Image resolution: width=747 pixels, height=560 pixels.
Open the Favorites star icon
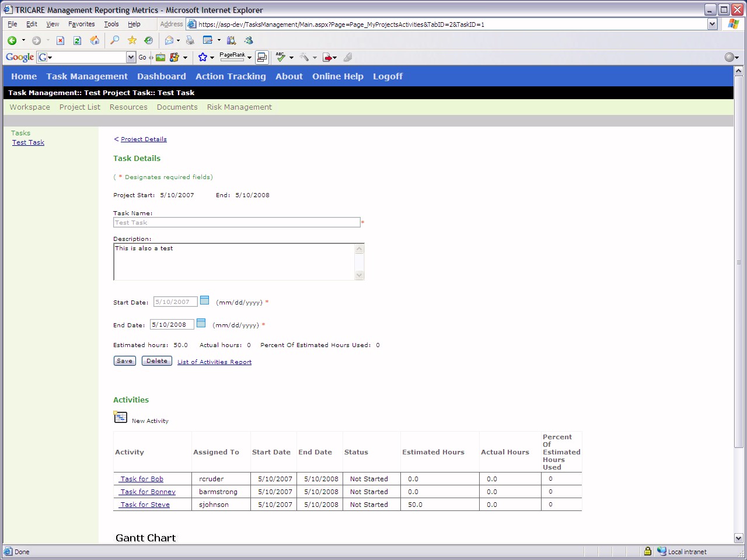coord(132,40)
